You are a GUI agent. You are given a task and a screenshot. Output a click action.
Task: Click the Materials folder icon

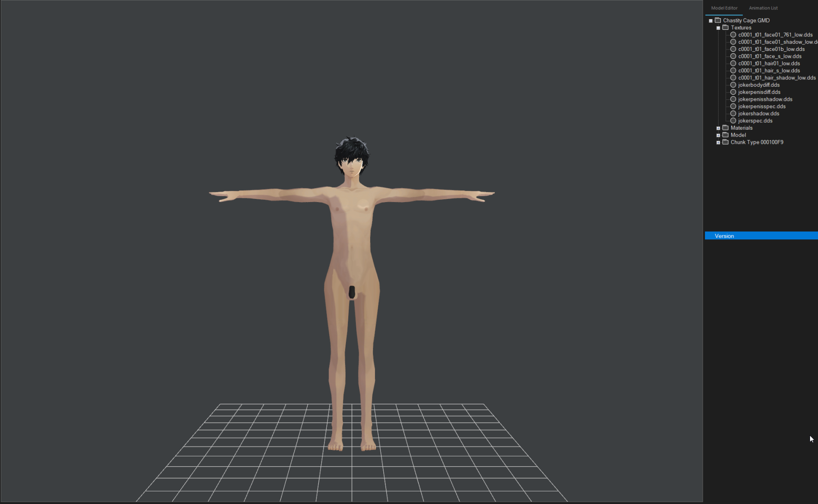pyautogui.click(x=726, y=128)
